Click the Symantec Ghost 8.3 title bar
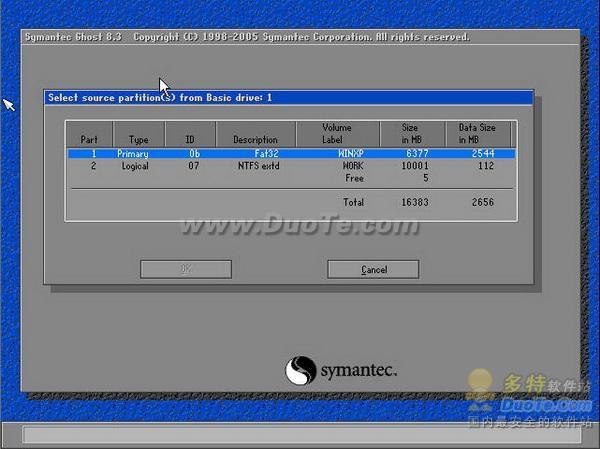This screenshot has width=600, height=449. [x=300, y=37]
